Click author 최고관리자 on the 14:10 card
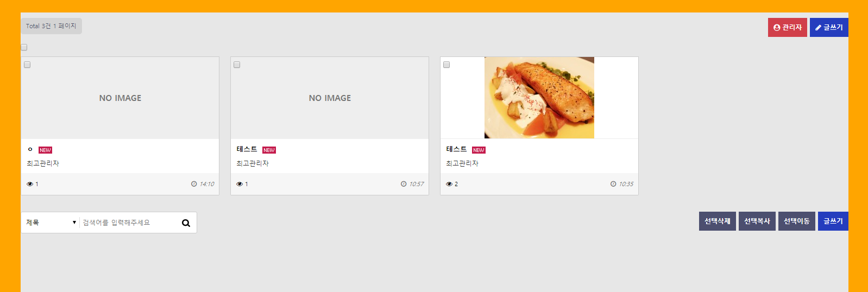 pyautogui.click(x=43, y=163)
